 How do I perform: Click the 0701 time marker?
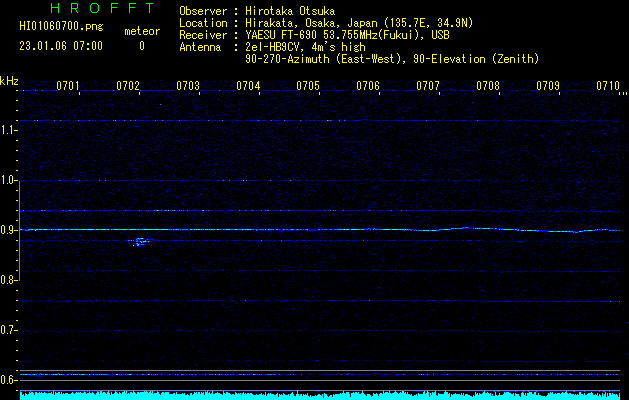[67, 86]
